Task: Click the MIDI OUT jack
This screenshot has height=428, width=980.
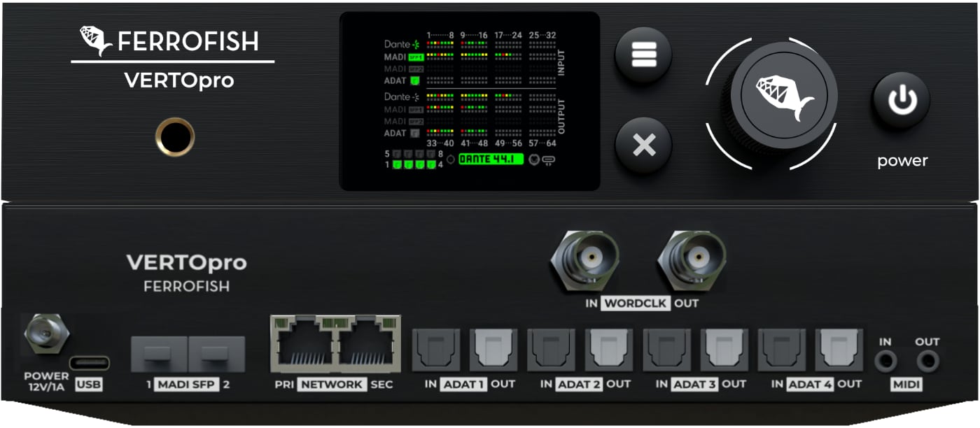Action: coord(928,362)
